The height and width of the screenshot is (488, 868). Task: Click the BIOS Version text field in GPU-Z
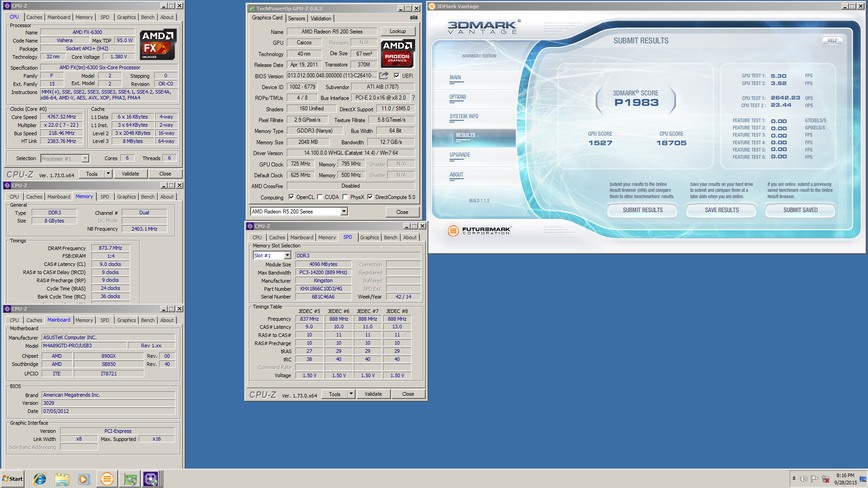pos(332,76)
